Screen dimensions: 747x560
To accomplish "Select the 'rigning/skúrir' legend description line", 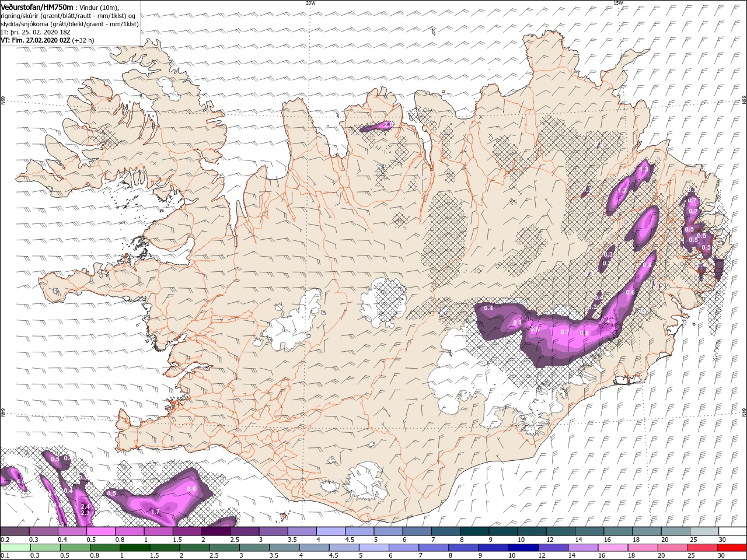I will point(68,15).
